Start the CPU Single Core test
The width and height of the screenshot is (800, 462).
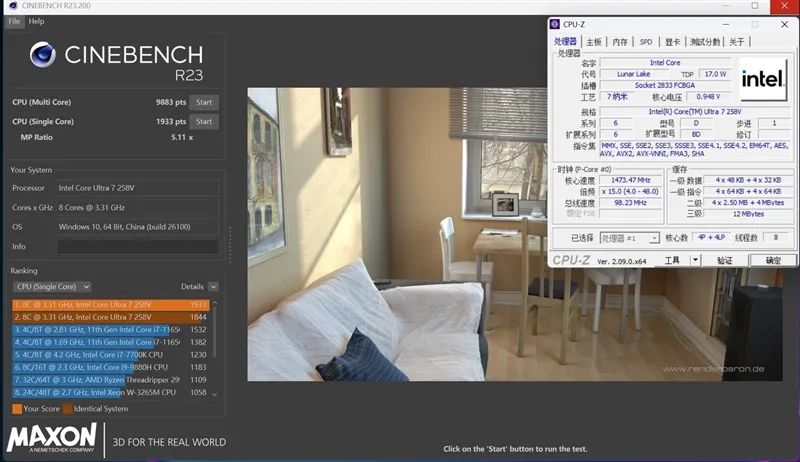(204, 122)
